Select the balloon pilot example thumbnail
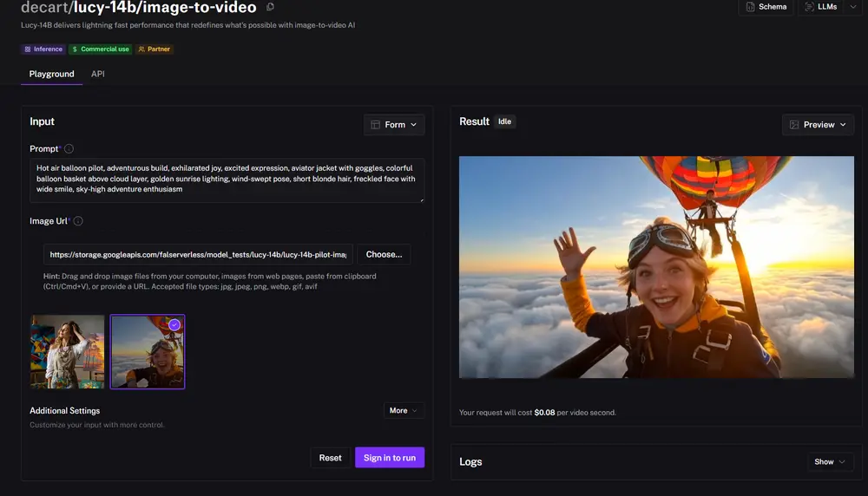The height and width of the screenshot is (496, 868). pyautogui.click(x=148, y=351)
